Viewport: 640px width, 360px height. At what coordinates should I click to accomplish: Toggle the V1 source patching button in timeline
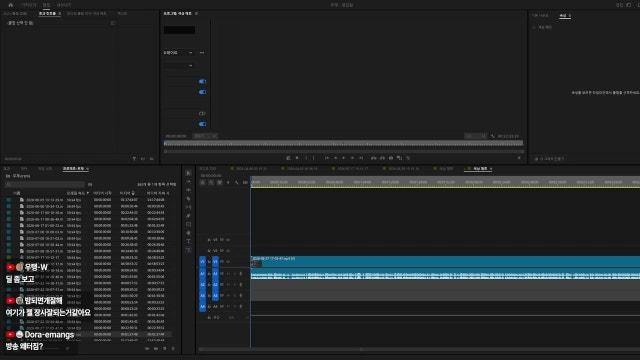(x=202, y=261)
